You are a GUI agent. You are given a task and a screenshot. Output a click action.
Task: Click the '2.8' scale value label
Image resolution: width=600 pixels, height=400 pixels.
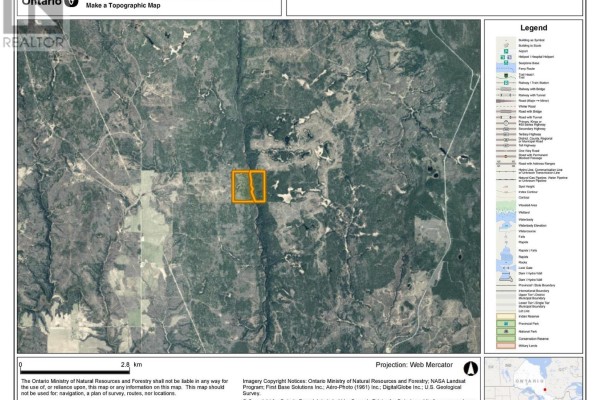click(125, 365)
